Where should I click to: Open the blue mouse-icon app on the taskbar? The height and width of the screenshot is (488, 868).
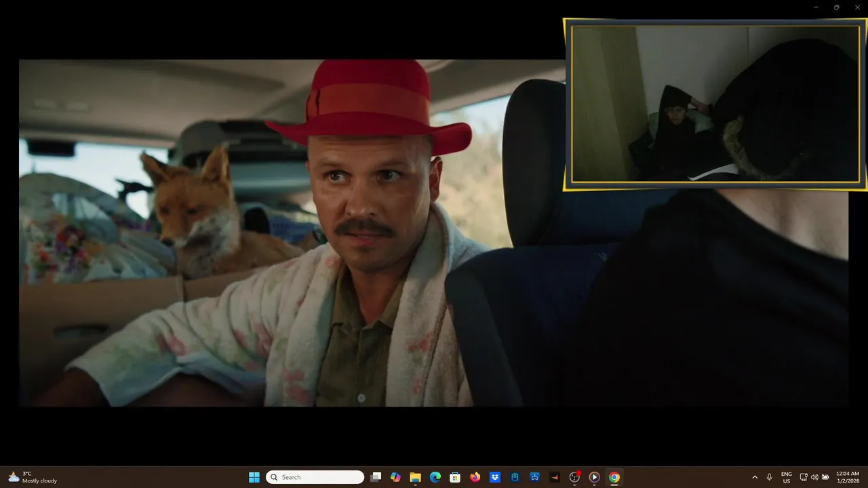point(515,477)
